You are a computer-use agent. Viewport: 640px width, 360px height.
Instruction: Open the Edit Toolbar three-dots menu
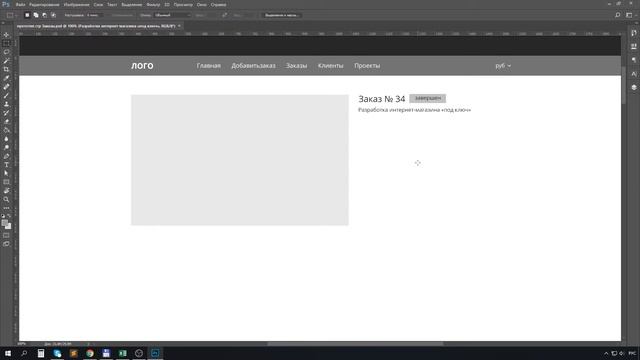pos(6,208)
